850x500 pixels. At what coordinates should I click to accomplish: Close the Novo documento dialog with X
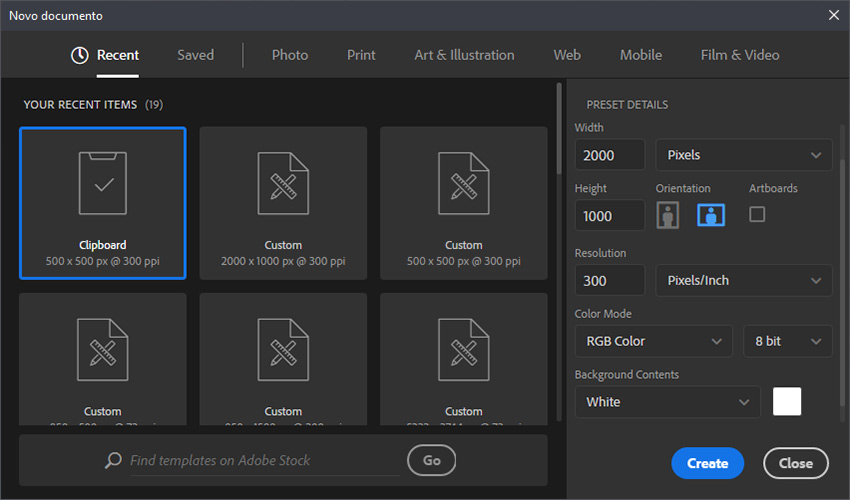pyautogui.click(x=834, y=15)
